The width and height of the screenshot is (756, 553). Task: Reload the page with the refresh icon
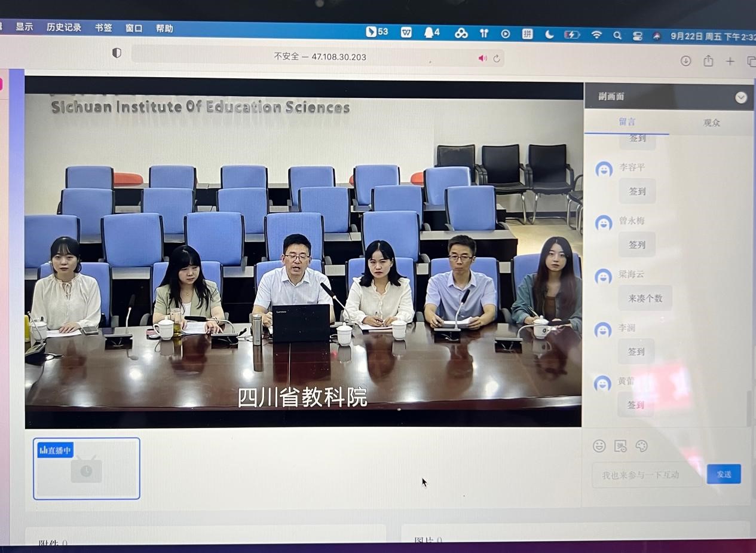[497, 59]
